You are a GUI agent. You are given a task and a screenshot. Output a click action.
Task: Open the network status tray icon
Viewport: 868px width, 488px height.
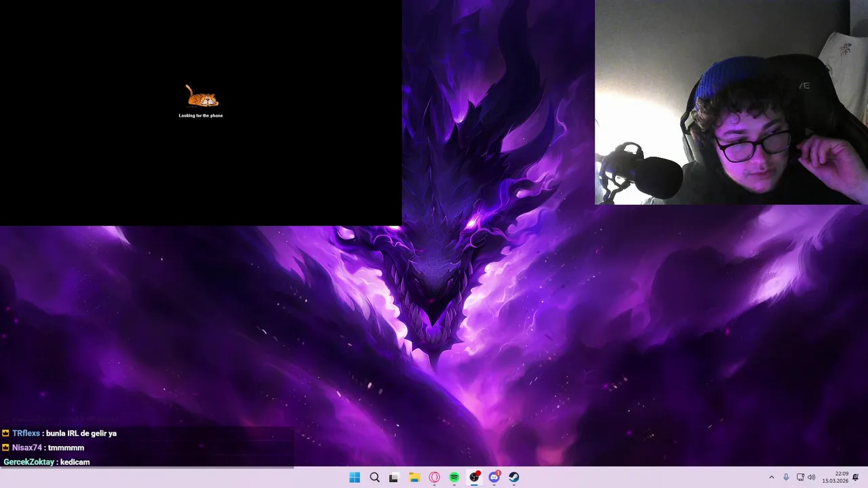[800, 477]
